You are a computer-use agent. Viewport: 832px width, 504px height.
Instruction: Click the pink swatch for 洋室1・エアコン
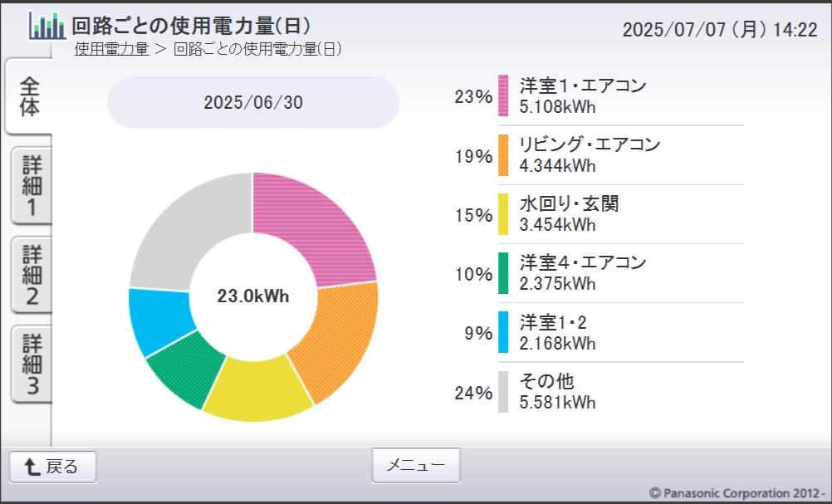pos(503,95)
